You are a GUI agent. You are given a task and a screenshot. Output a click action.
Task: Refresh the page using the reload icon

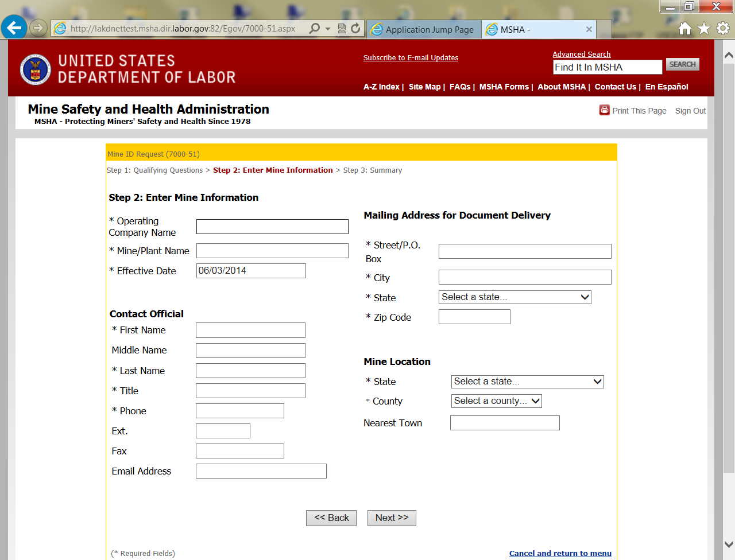pyautogui.click(x=355, y=28)
